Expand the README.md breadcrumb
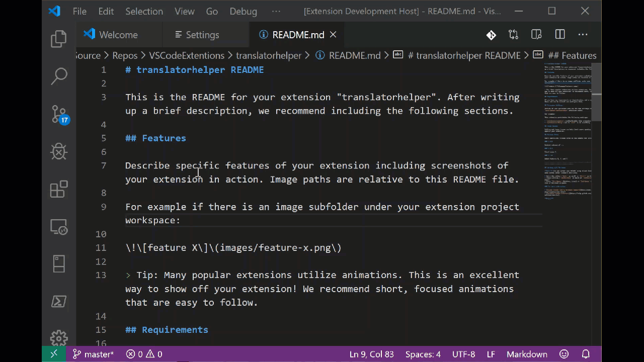This screenshot has width=644, height=362. 348,55
